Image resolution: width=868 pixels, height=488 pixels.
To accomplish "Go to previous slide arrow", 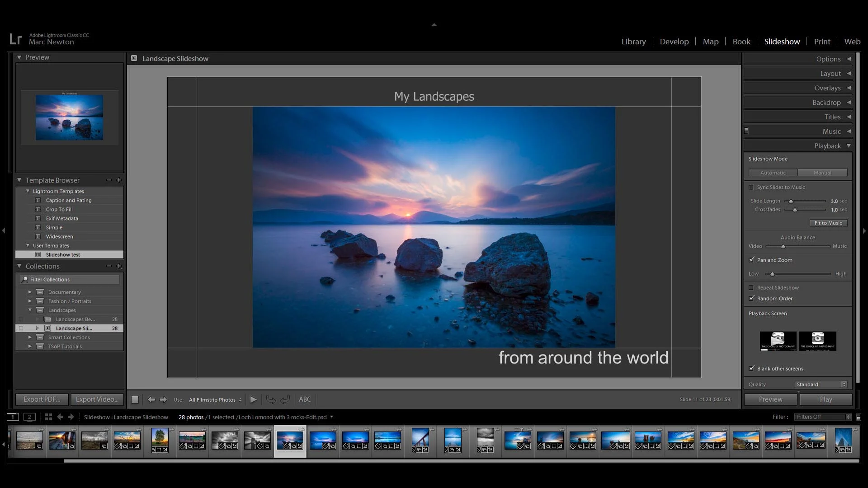I will [x=151, y=399].
